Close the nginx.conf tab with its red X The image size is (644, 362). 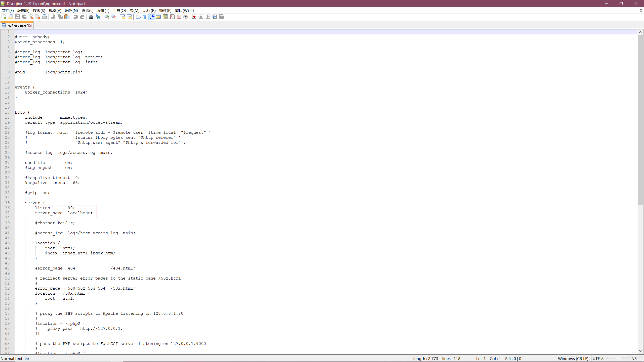[30, 25]
